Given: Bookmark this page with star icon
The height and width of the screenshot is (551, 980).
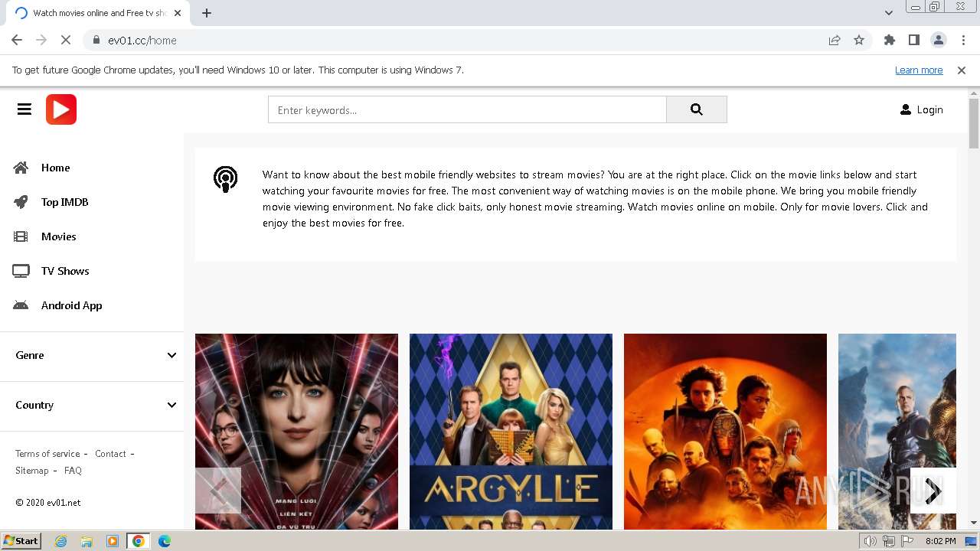Looking at the screenshot, I should 859,41.
